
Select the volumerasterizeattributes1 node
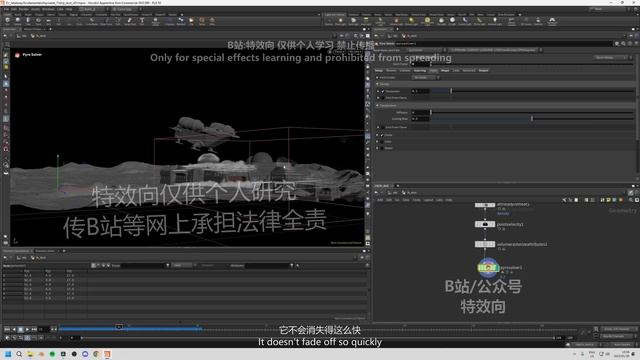[485, 244]
